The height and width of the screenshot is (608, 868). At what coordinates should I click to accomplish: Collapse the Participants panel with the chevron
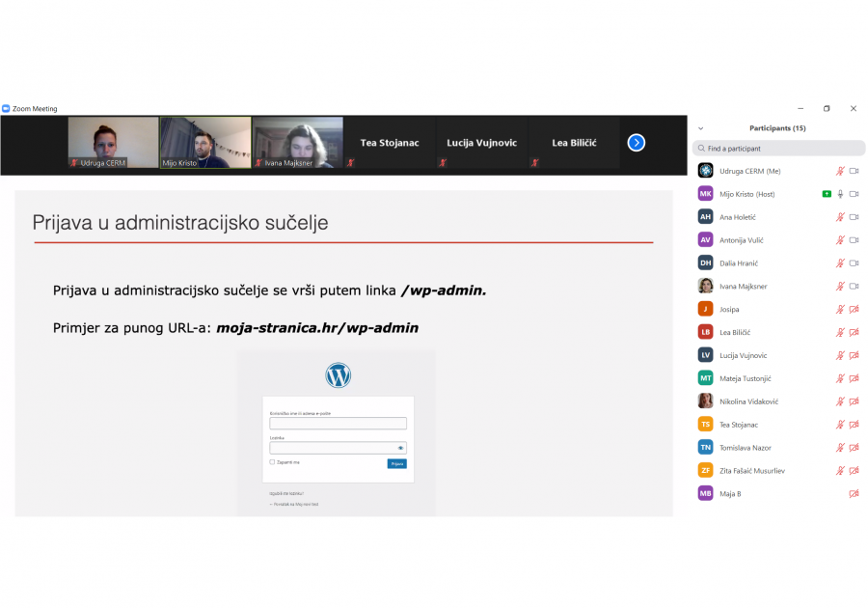(701, 128)
